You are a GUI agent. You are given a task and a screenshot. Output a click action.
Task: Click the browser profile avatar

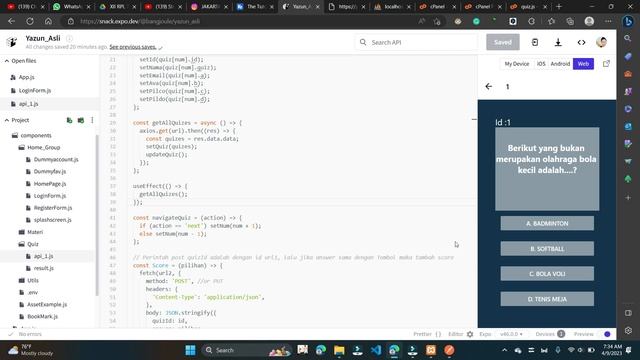point(589,21)
